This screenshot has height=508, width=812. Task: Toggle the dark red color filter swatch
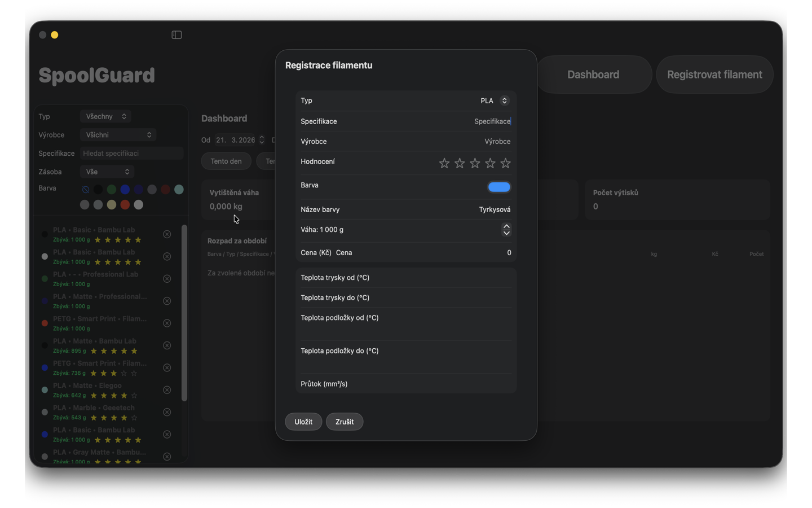click(165, 190)
